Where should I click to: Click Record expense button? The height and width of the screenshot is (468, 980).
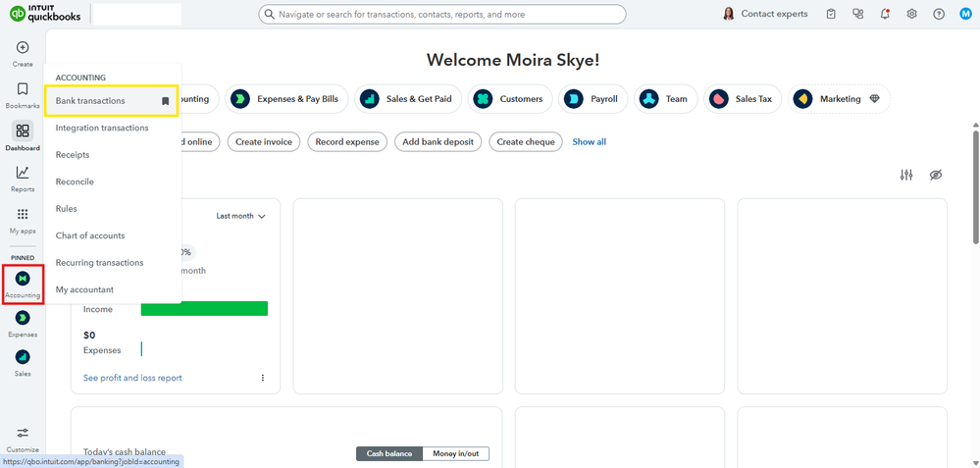(x=347, y=142)
